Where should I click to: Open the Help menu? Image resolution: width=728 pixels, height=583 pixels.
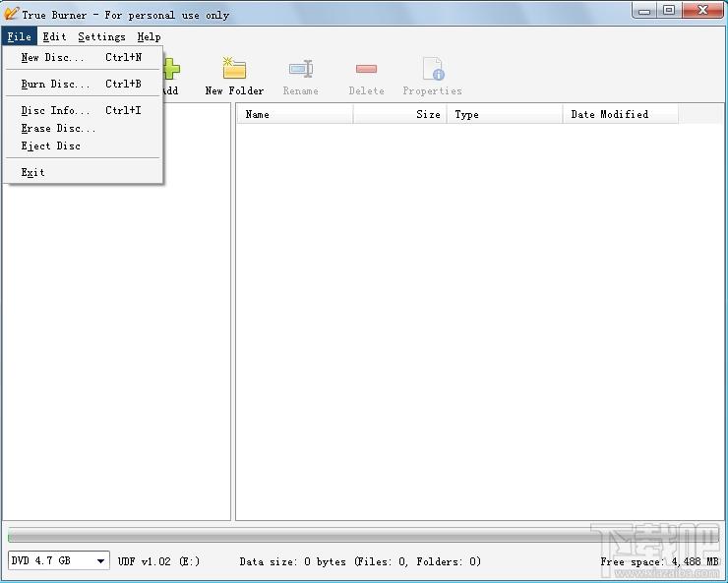point(149,36)
